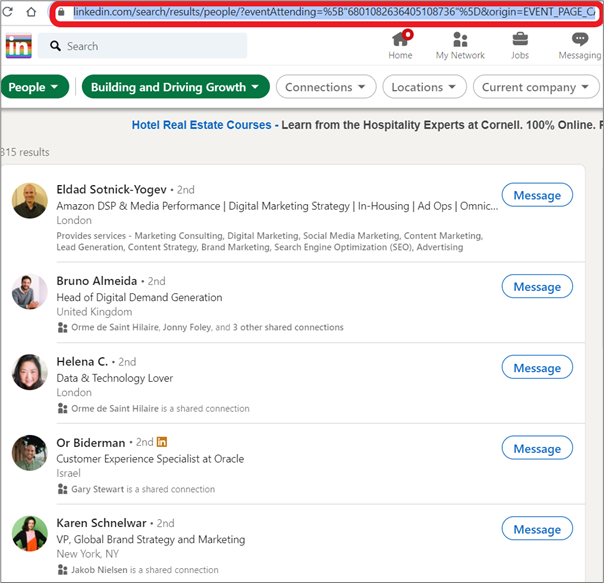This screenshot has width=604, height=583.
Task: Open the LinkedIn logo home link
Action: [18, 46]
